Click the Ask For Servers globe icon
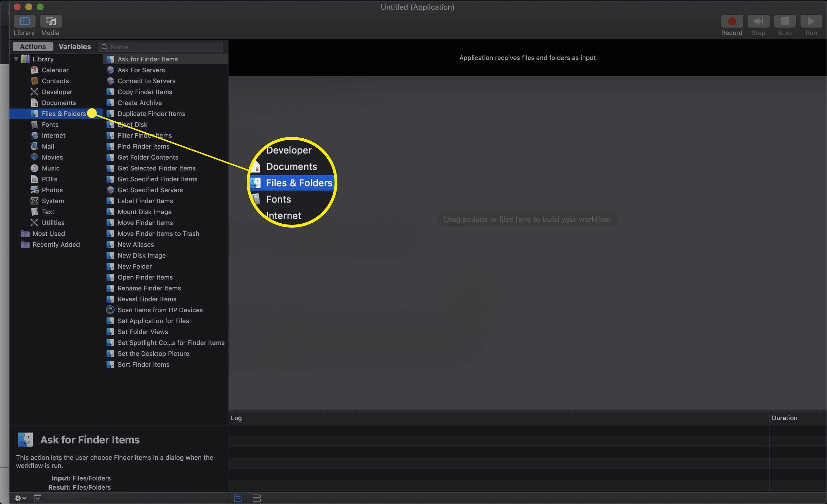Screen dimensions: 827x504 [110, 70]
